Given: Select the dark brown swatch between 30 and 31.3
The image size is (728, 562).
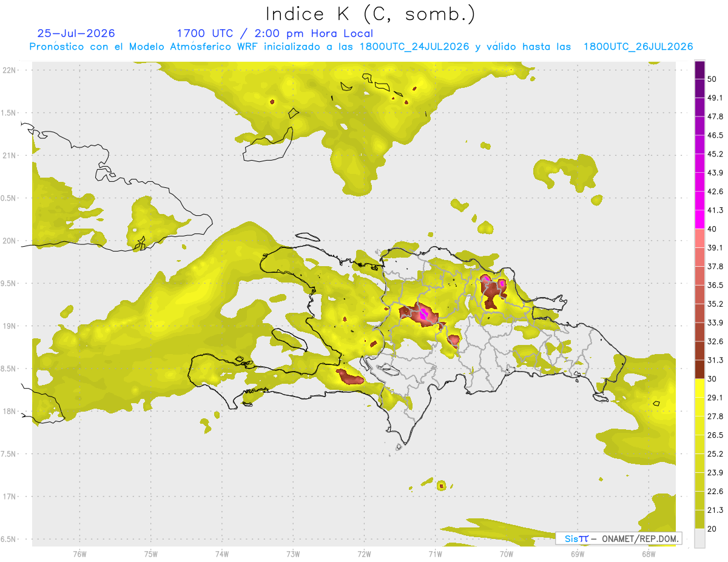Looking at the screenshot, I should tap(699, 369).
